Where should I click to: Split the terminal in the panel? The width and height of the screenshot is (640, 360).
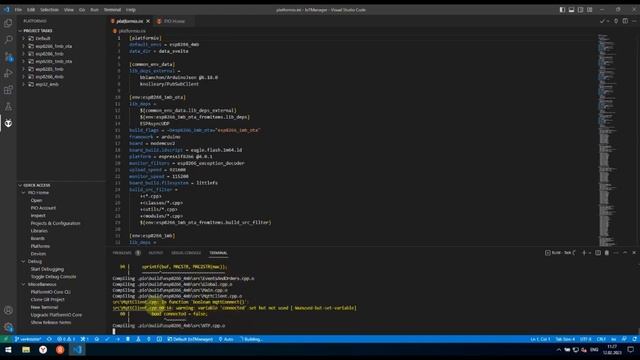coord(598,253)
